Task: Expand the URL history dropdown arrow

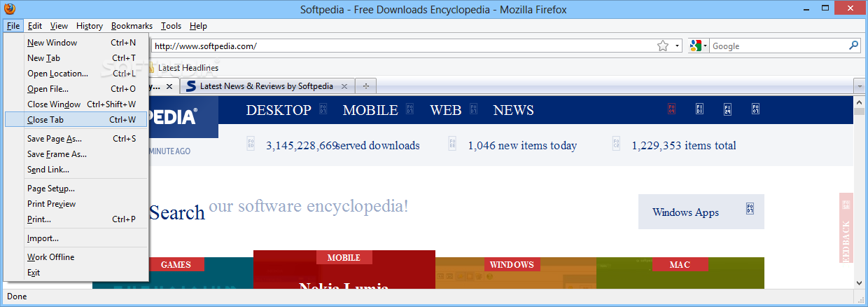Action: (678, 46)
